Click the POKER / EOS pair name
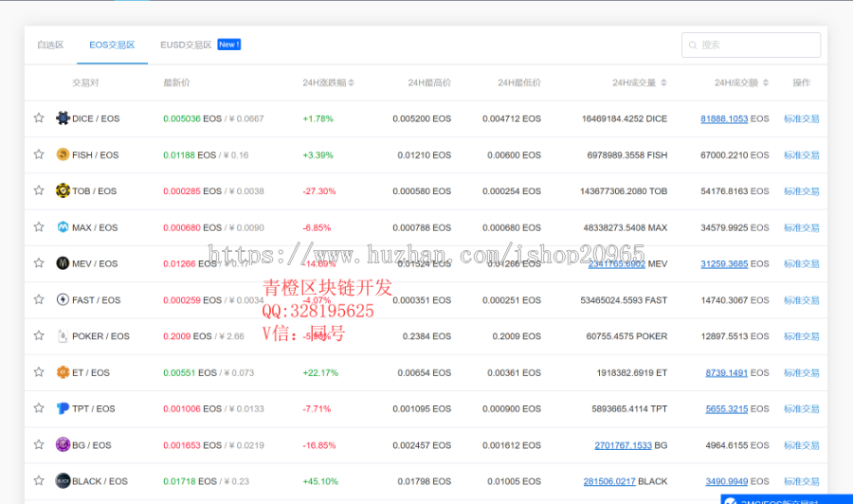Screen dimensions: 853x504 (100, 336)
